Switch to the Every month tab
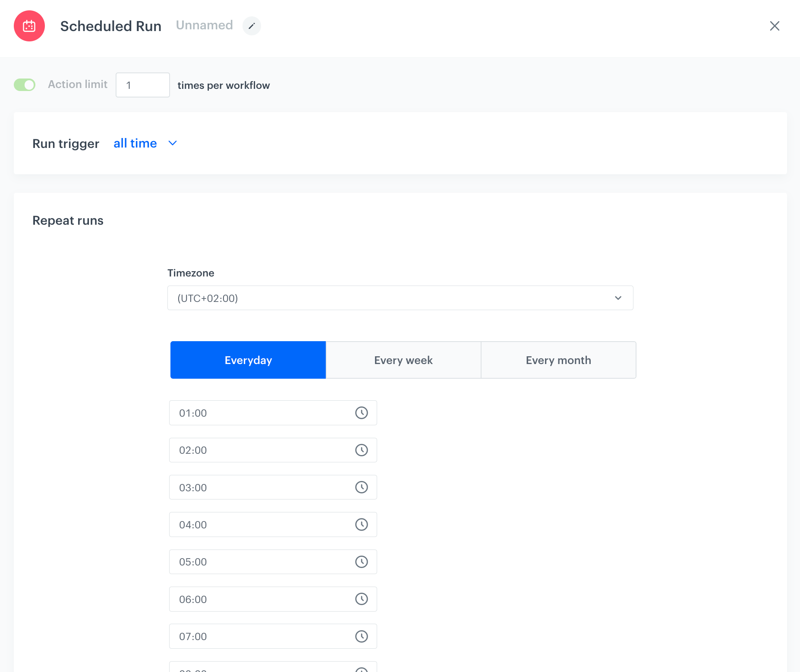Screen dimensions: 800x672 tap(558, 360)
